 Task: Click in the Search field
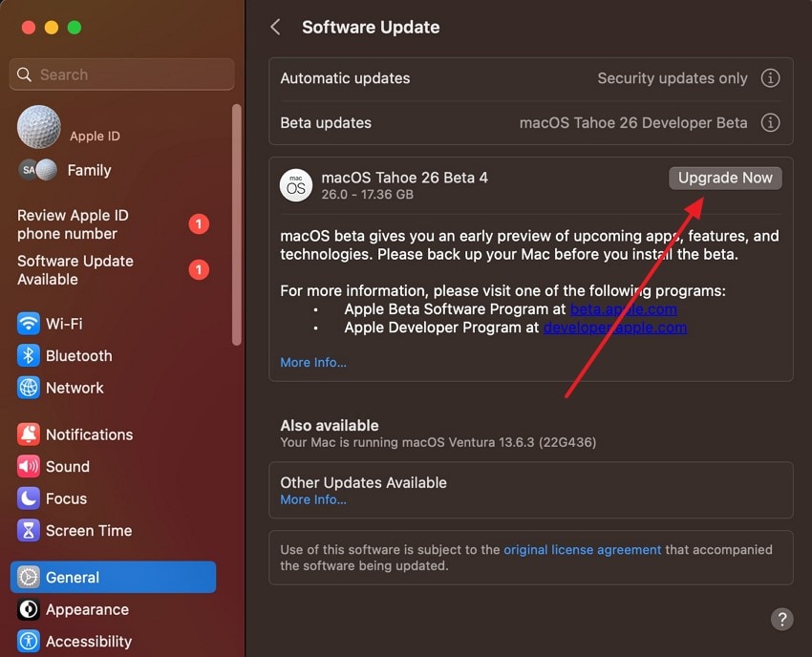tap(121, 74)
